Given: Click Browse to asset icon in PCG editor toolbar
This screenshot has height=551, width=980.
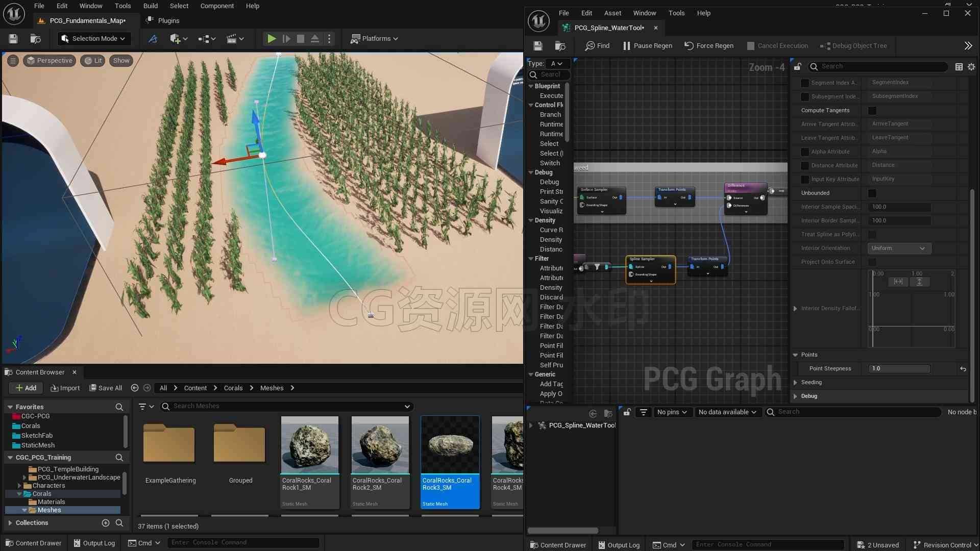Looking at the screenshot, I should click(560, 46).
